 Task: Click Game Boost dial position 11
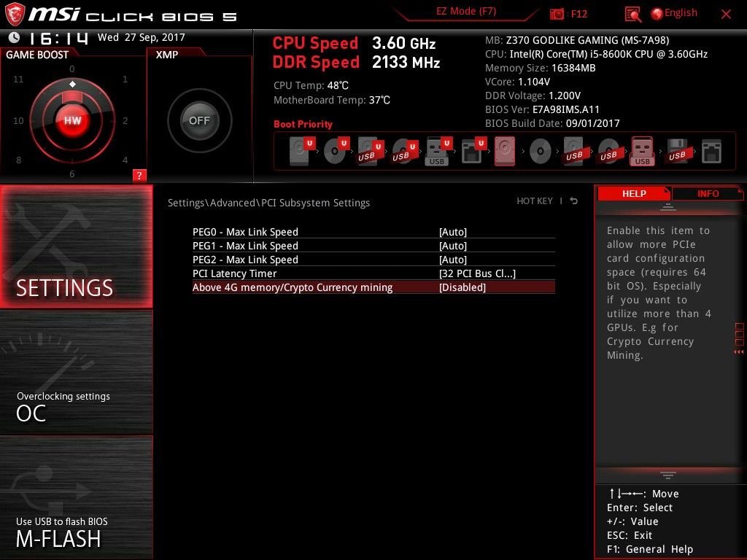(18, 79)
